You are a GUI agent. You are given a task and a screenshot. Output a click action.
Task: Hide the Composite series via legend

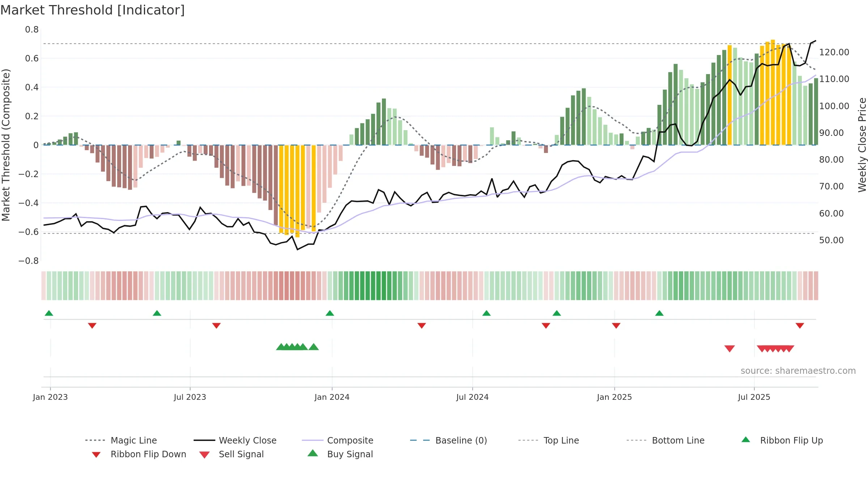[337, 440]
